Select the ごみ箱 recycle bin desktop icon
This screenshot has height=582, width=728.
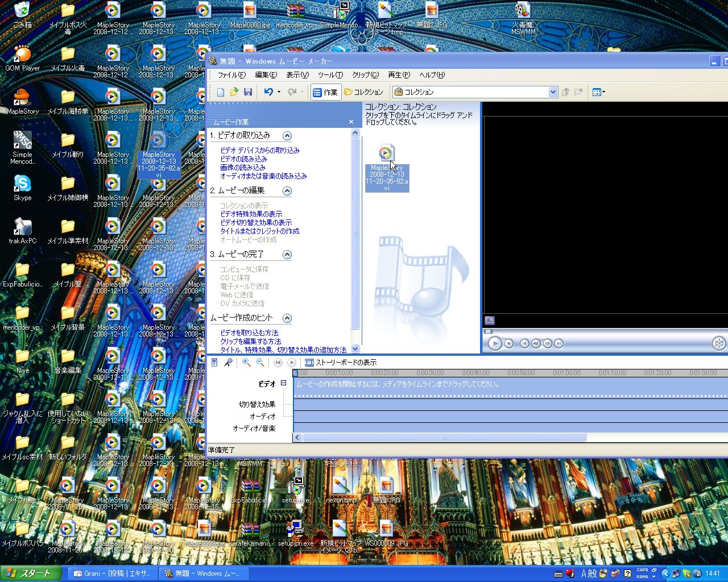(x=22, y=15)
